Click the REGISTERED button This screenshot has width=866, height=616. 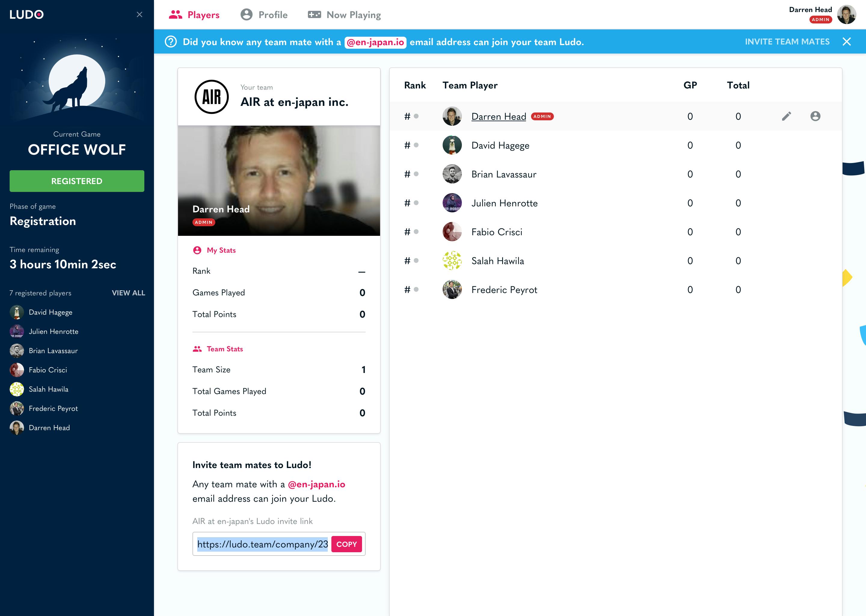click(x=77, y=181)
